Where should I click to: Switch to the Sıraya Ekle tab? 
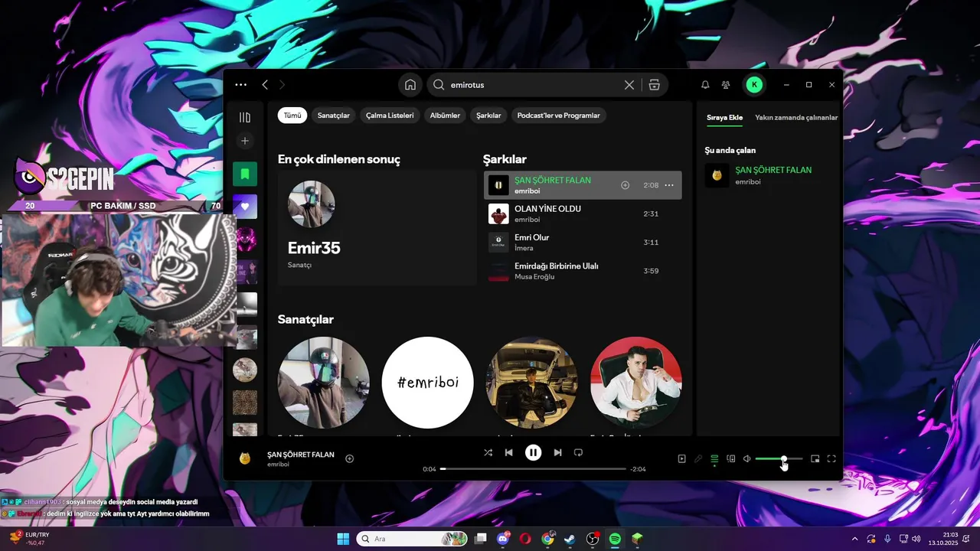tap(724, 118)
